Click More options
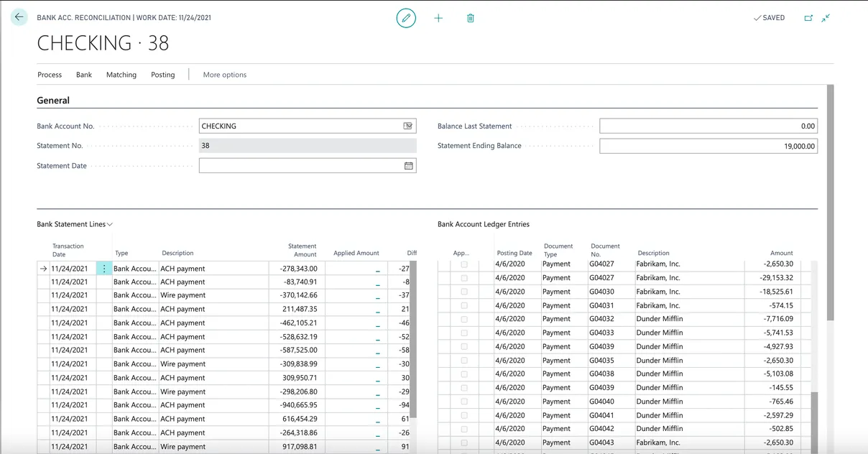 [x=225, y=75]
